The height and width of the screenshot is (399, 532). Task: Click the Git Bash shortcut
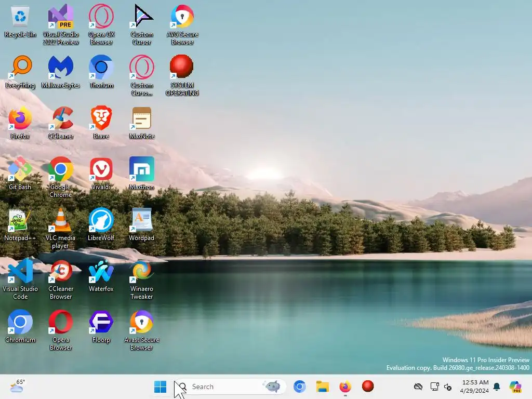coord(20,174)
